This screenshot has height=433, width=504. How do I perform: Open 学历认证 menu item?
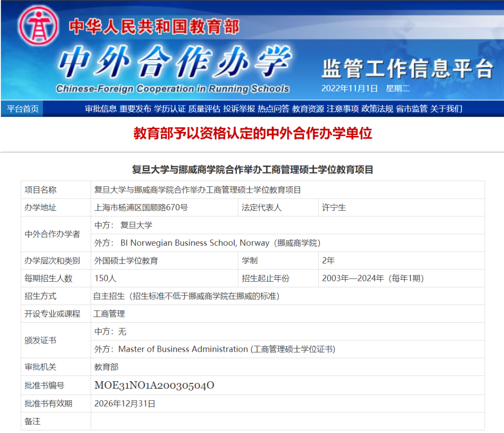(170, 109)
